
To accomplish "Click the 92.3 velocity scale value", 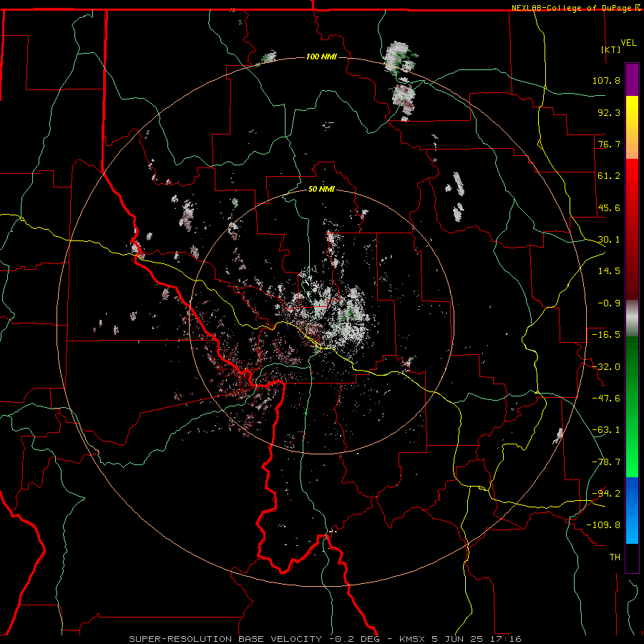I will tap(609, 112).
